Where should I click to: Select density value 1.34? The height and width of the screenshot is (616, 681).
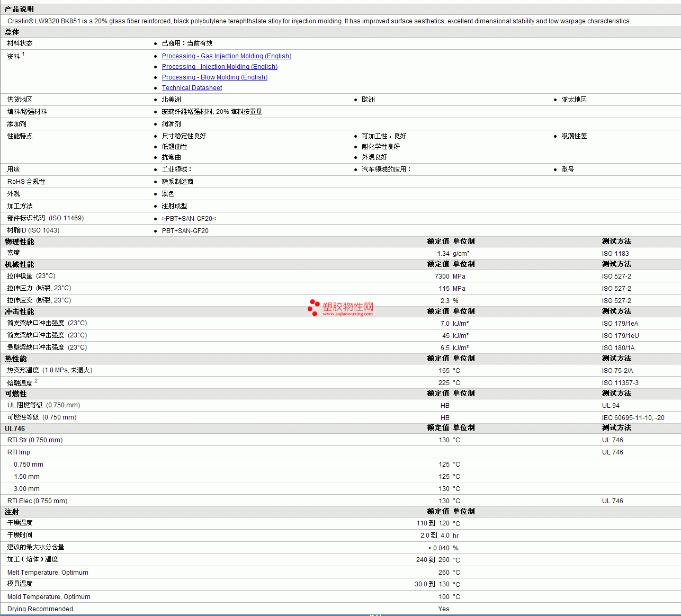pos(443,254)
